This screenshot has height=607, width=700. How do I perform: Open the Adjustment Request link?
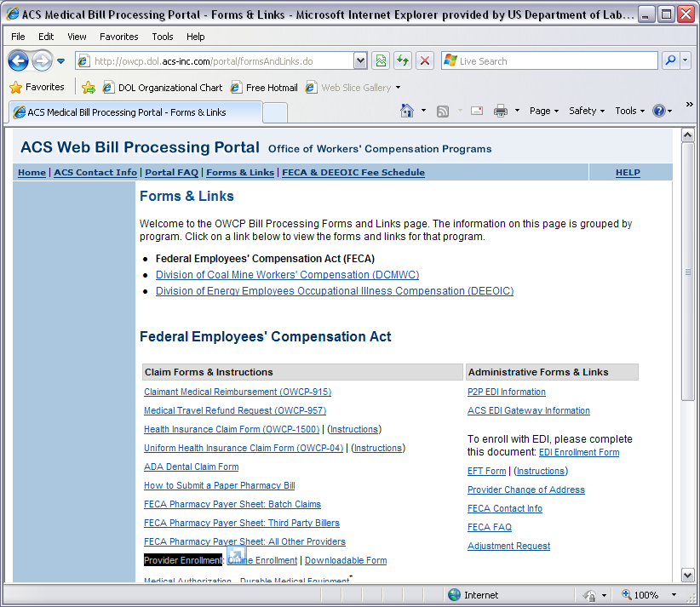coord(508,547)
